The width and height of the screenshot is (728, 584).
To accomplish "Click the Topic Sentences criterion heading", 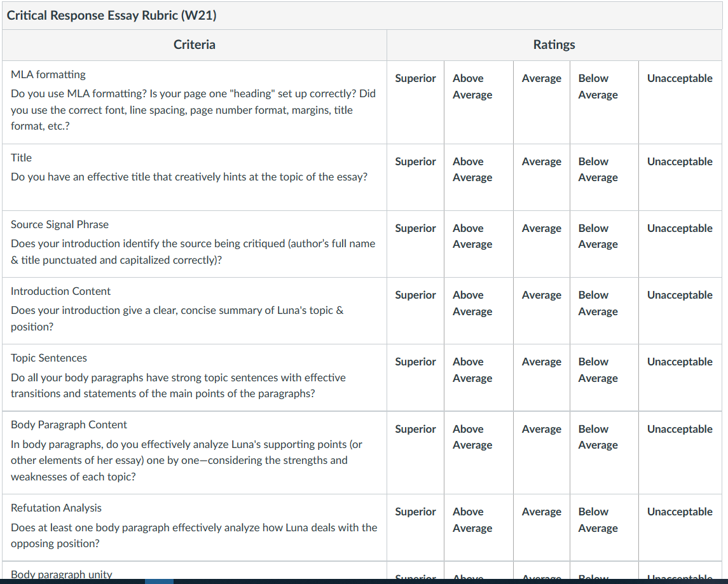I will [49, 358].
